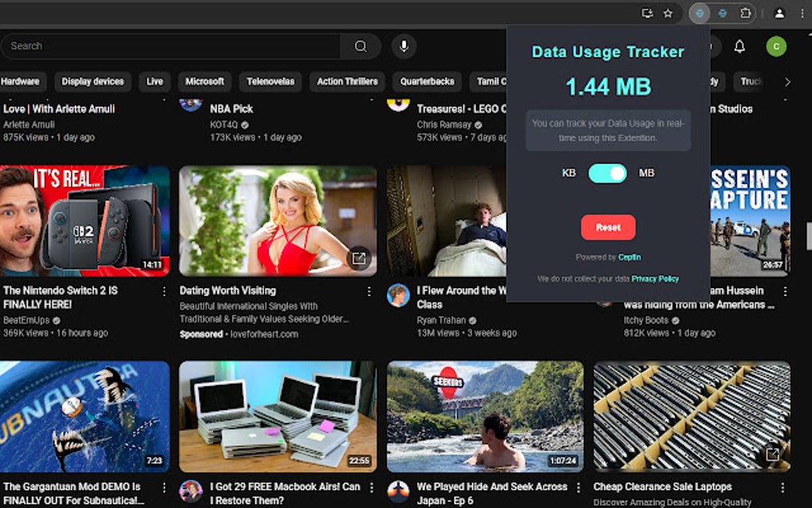Open your YouTube account avatar
This screenshot has height=508, width=812.
[x=776, y=46]
